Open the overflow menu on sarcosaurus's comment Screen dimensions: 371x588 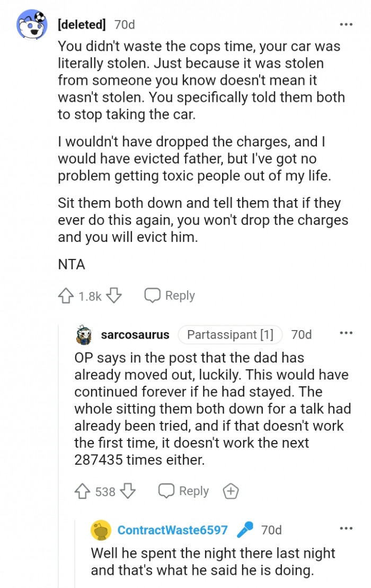click(x=346, y=333)
